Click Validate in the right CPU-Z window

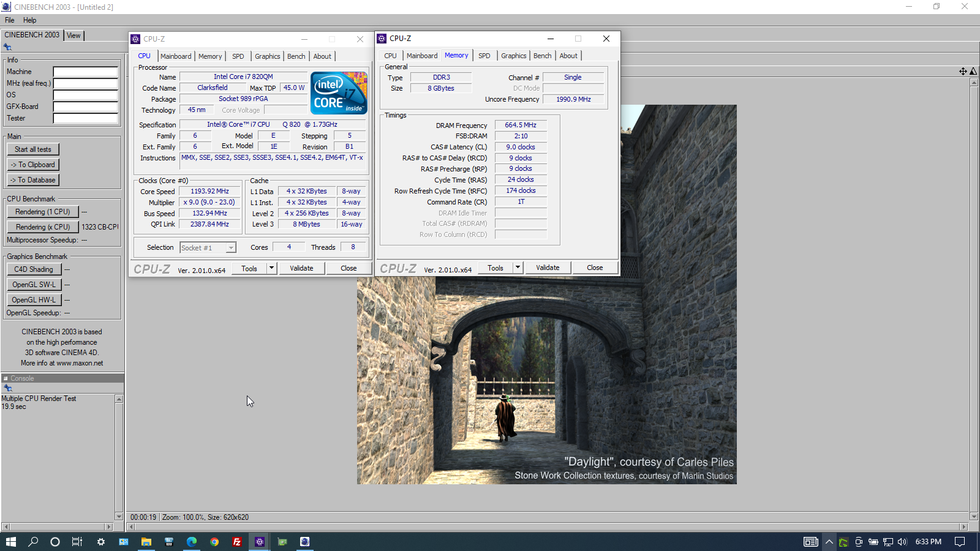(548, 268)
